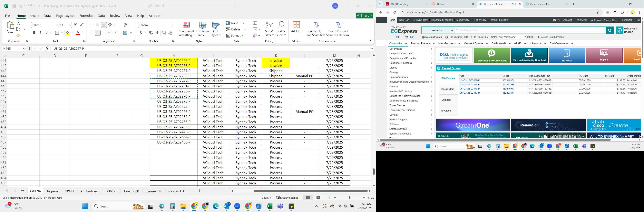
Task: Open Chat link on ECExpress
Action: pyautogui.click(x=409, y=37)
